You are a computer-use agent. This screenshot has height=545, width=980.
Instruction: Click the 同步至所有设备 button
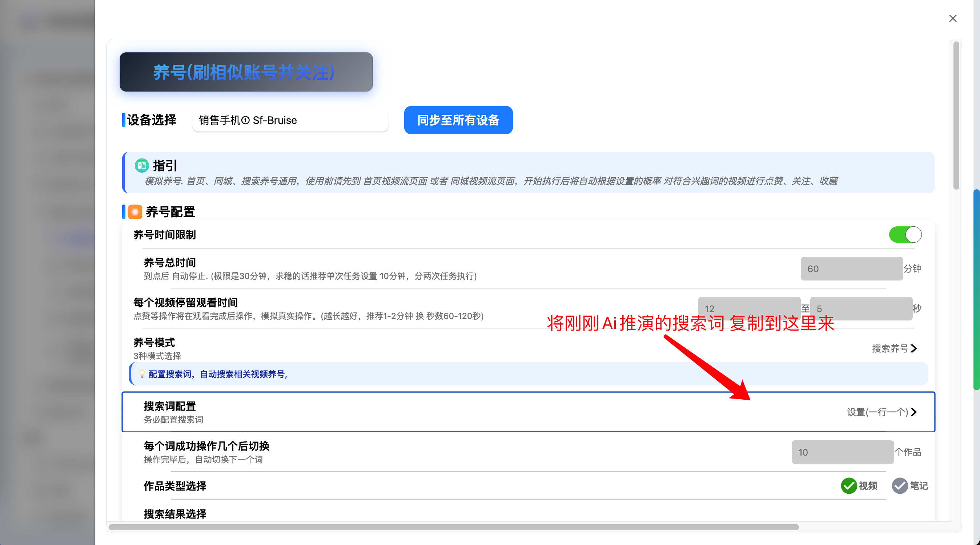(x=458, y=120)
